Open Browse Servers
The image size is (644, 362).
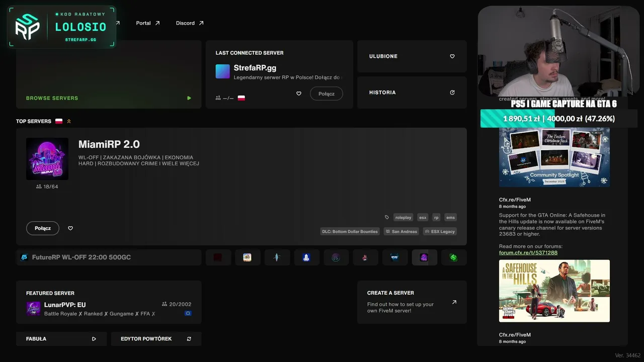click(109, 74)
